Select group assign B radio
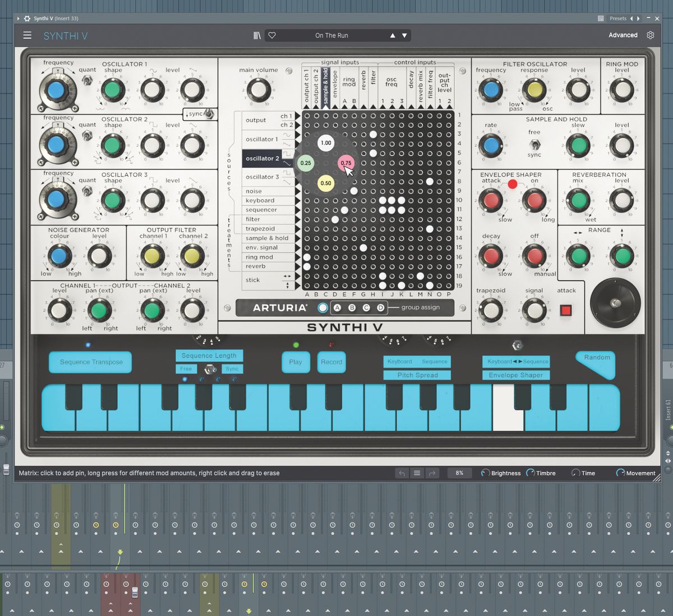Image resolution: width=673 pixels, height=616 pixels. coord(352,307)
